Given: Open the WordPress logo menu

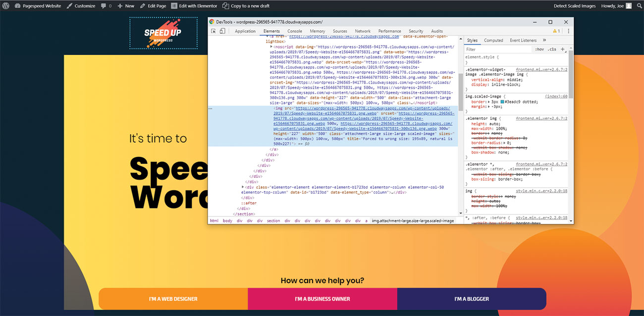Looking at the screenshot, I should coord(6,6).
